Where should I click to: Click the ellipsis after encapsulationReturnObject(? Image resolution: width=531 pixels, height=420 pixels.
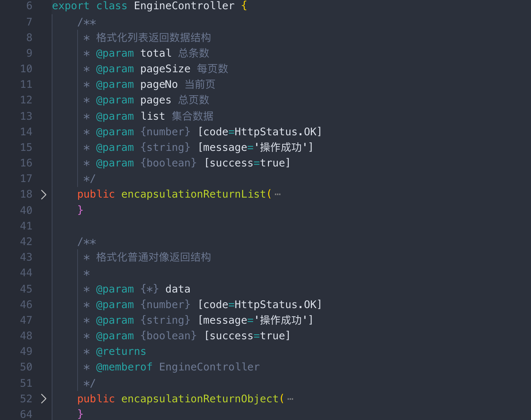290,399
